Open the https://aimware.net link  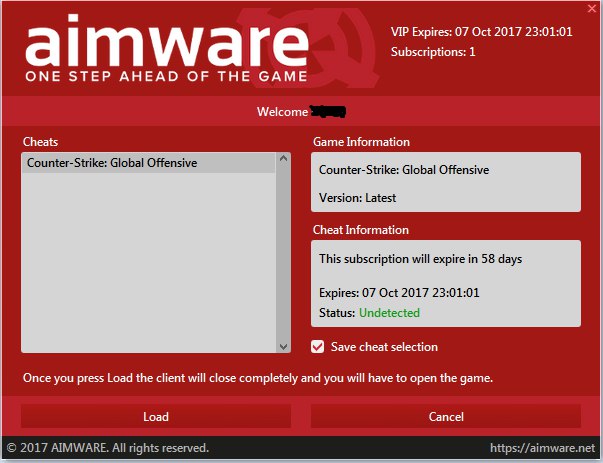(542, 448)
